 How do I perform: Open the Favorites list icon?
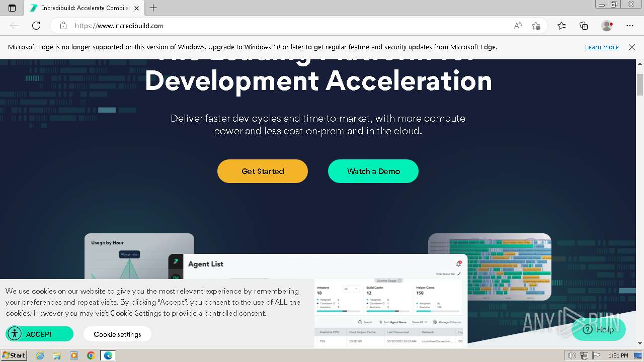(561, 26)
